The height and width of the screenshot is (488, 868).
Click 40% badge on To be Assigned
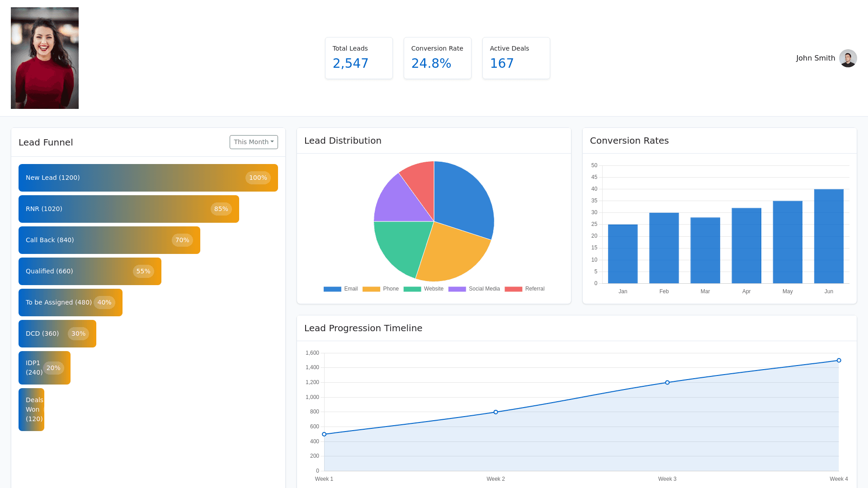click(104, 303)
